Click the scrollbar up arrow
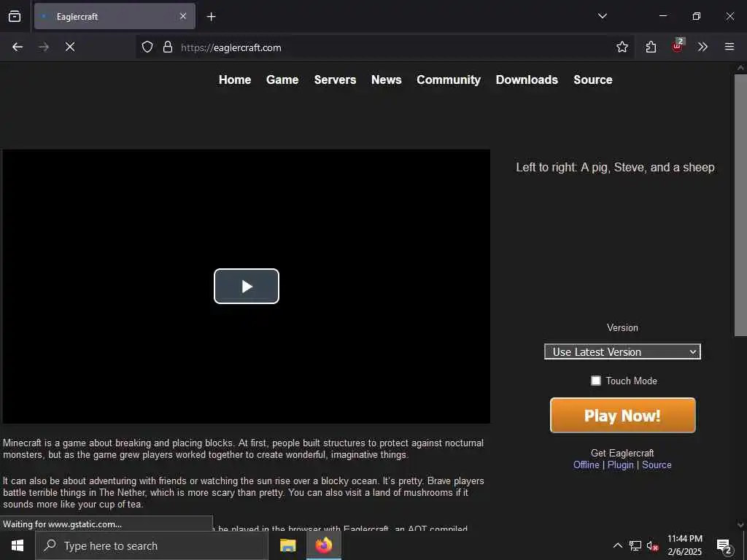 pyautogui.click(x=740, y=68)
